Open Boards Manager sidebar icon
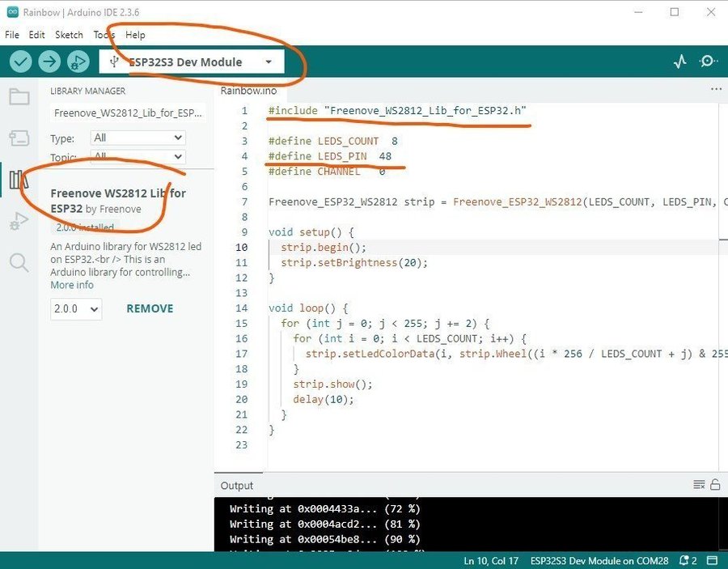728x569 pixels. click(x=19, y=138)
